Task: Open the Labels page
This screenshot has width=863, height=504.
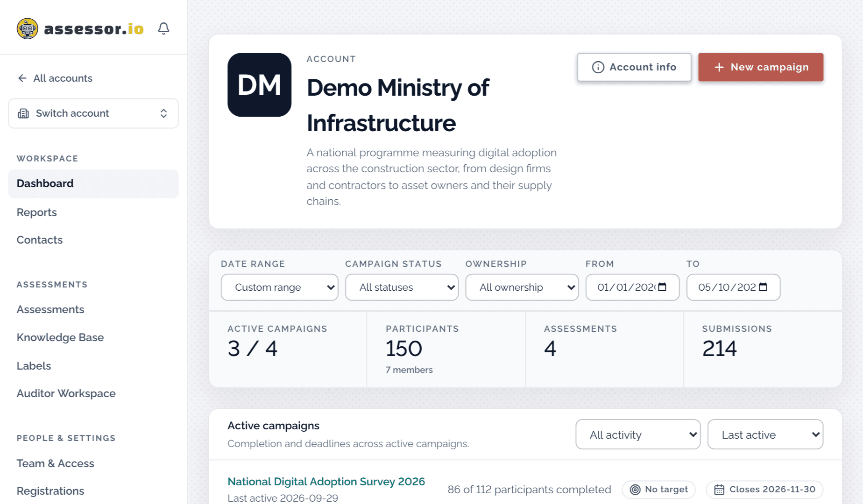Action: coord(34,366)
